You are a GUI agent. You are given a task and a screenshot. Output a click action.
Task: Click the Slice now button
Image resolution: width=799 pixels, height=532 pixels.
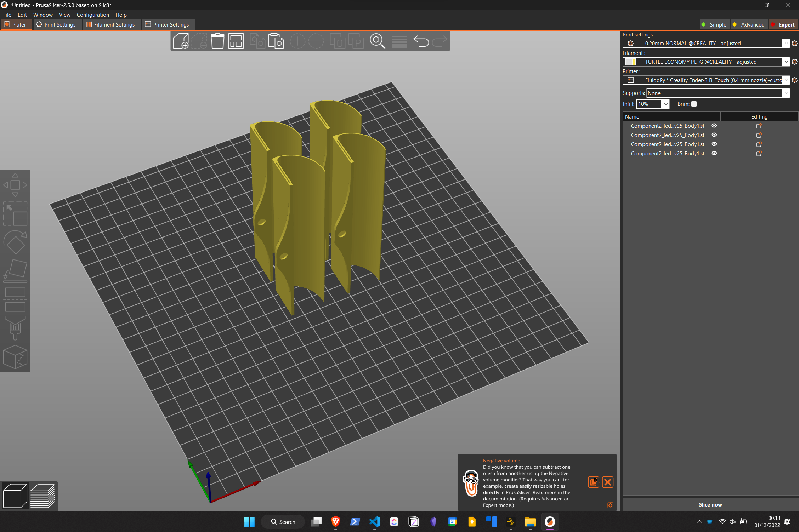(710, 505)
